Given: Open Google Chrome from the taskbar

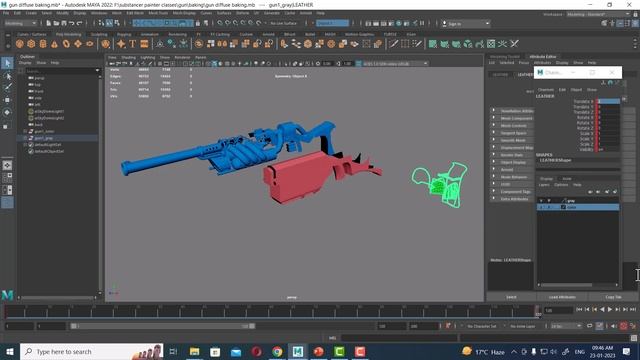Looking at the screenshot, I should (277, 351).
